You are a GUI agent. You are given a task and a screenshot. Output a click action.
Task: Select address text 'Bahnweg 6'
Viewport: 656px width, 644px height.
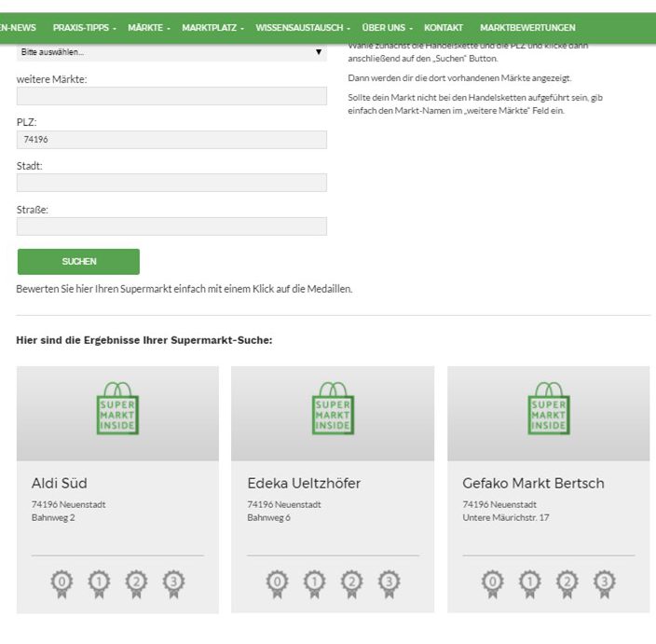pos(268,517)
